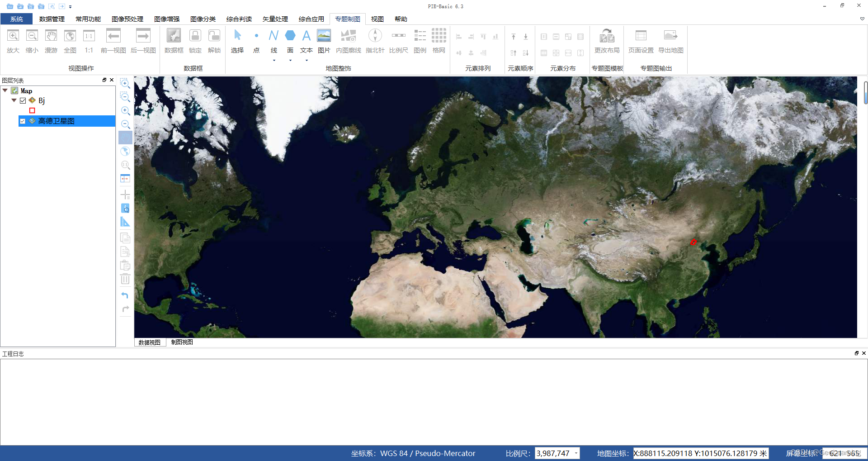Add a 图例 legend to the map

pos(420,42)
